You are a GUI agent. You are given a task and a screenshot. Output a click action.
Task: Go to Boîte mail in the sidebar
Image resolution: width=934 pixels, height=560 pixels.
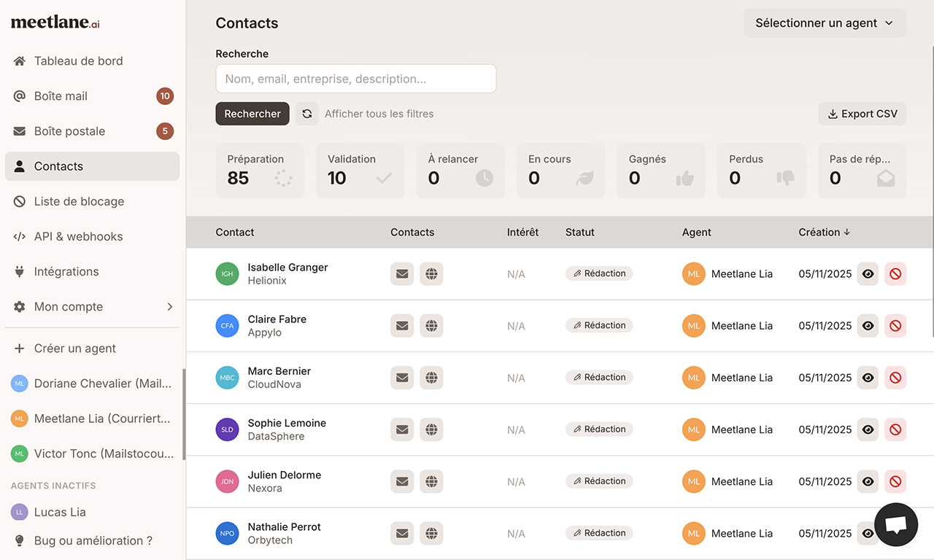click(x=61, y=96)
